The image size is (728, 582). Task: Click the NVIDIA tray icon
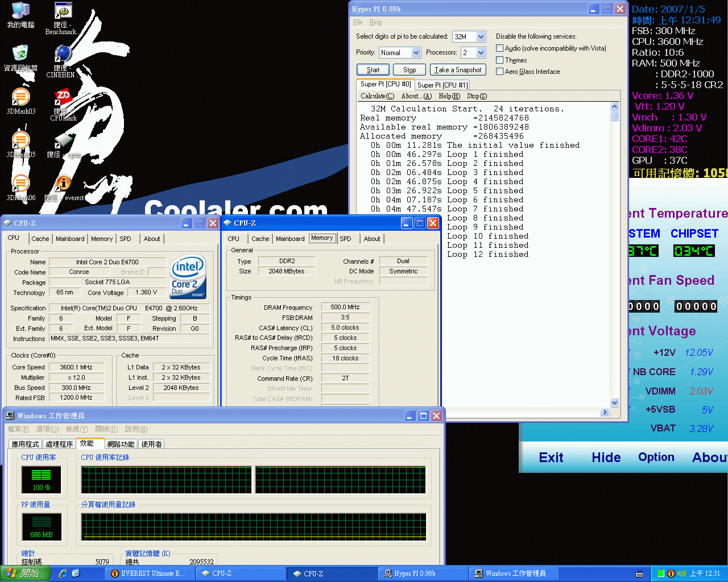(x=681, y=573)
